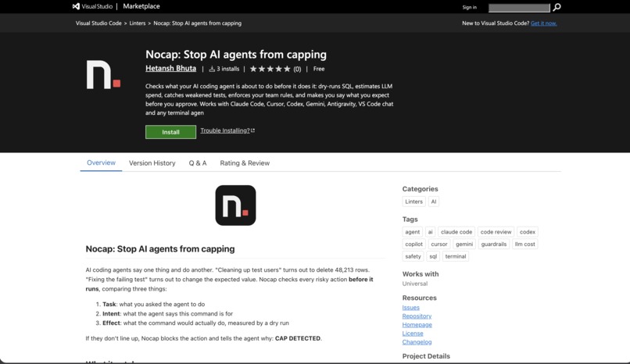This screenshot has width=630, height=364.
Task: Click the sql tag
Action: (433, 256)
